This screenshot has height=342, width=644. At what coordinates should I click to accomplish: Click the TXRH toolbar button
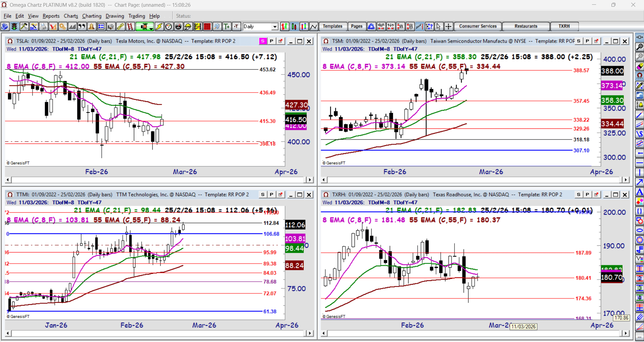coord(564,26)
